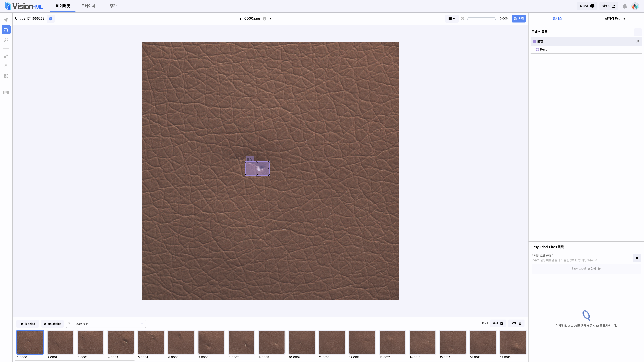Switch to the 데이터셋 tab
Viewport: 644px width, 362px height.
tap(63, 6)
